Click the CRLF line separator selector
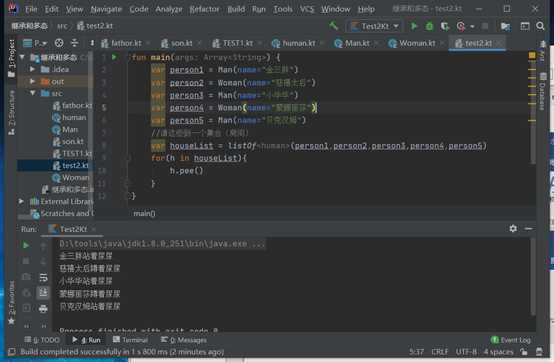554x362 pixels. pyautogui.click(x=440, y=352)
